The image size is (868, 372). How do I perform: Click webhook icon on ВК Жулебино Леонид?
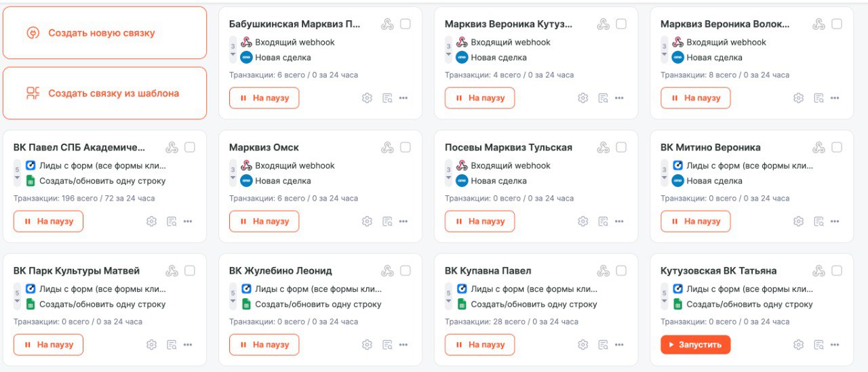(387, 271)
